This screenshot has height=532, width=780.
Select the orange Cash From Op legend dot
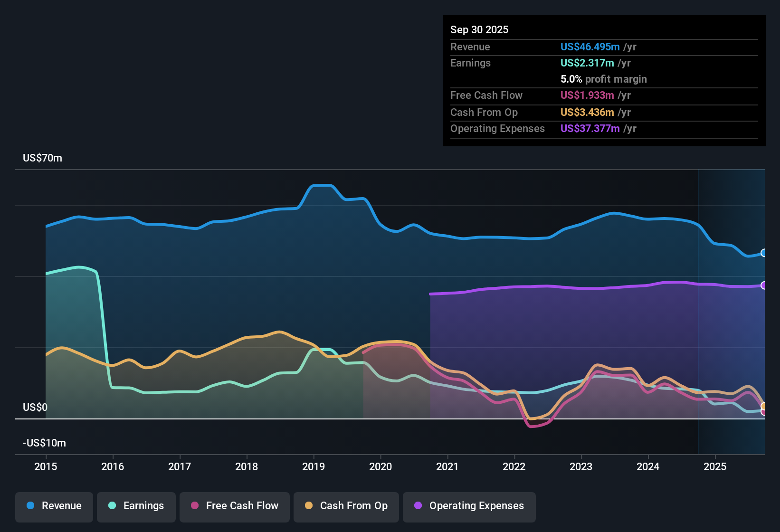[309, 506]
